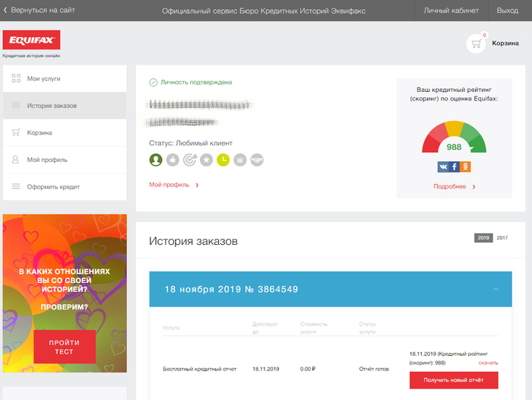Switch order history to year 2017
Screen dimensions: 532x400
(502, 238)
